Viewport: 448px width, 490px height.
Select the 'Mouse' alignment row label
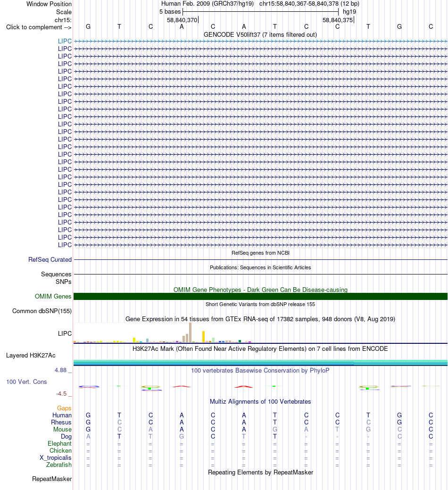62,429
